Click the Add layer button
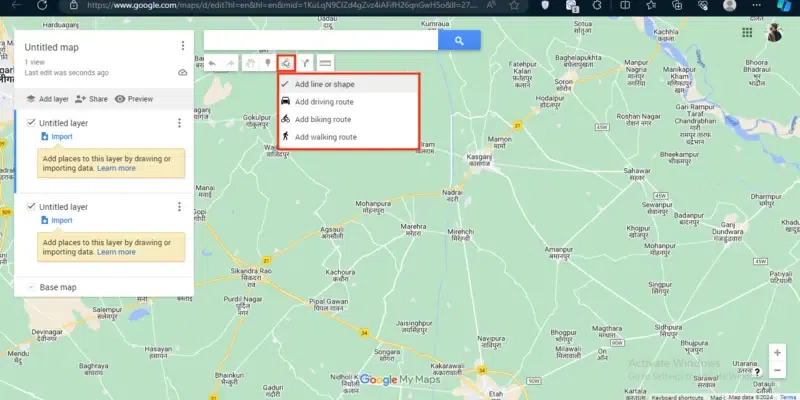 coord(47,99)
